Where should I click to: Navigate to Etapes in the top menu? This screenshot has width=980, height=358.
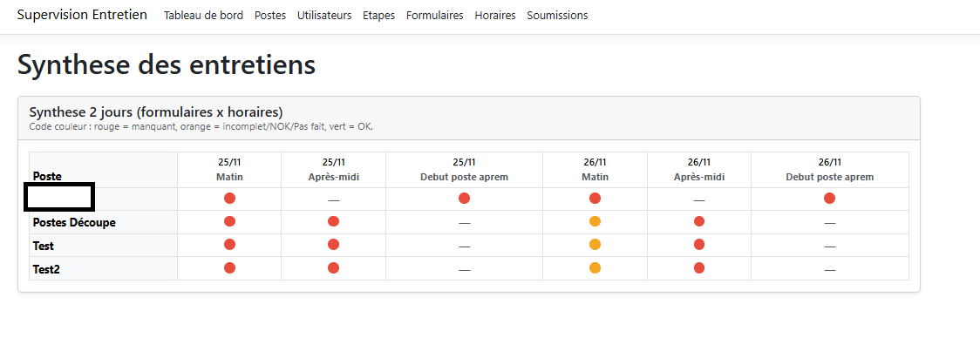tap(378, 16)
